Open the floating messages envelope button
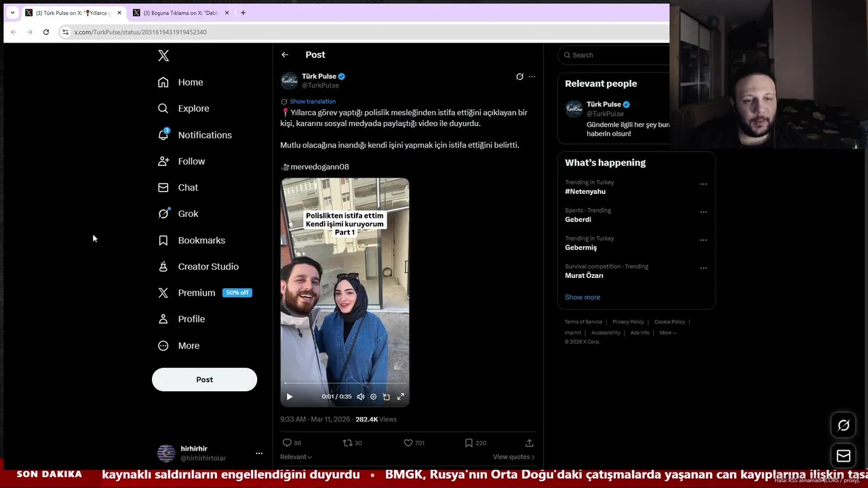868x488 pixels. [844, 456]
